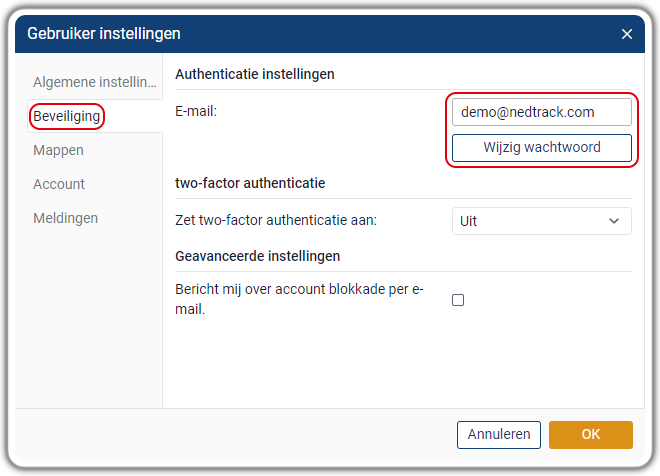Screen dimensions: 660x476
Task: Enable the account blokkade e-mail checkbox
Action: pyautogui.click(x=458, y=300)
